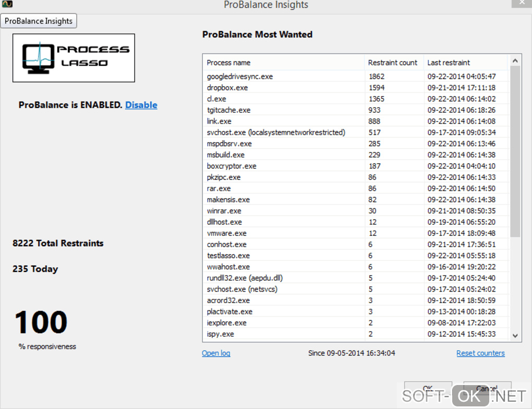Select the msbuild.exe row
The image size is (532, 409).
356,155
